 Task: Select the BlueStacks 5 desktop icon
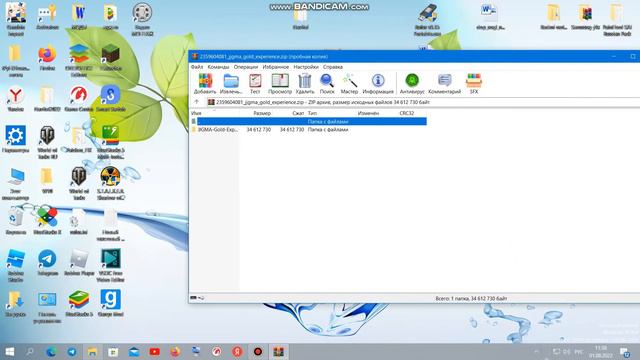pyautogui.click(x=79, y=304)
